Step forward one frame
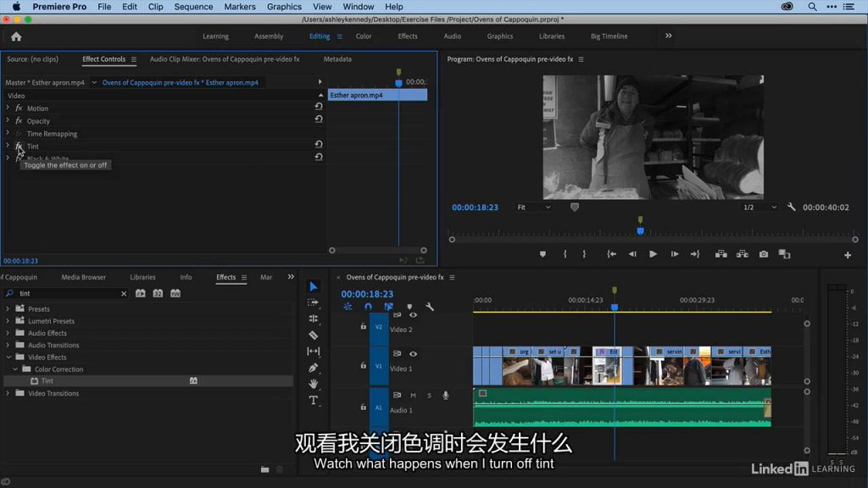Viewport: 868px width, 488px height. tap(674, 254)
